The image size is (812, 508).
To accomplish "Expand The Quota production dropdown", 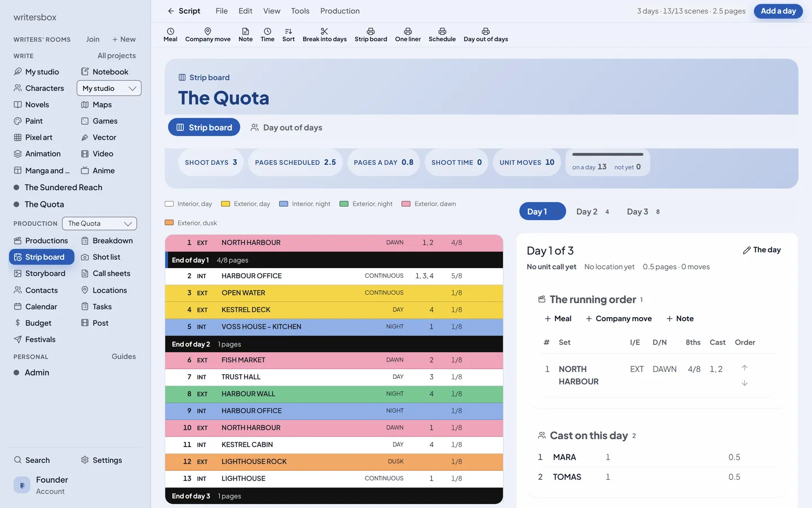I will (99, 224).
